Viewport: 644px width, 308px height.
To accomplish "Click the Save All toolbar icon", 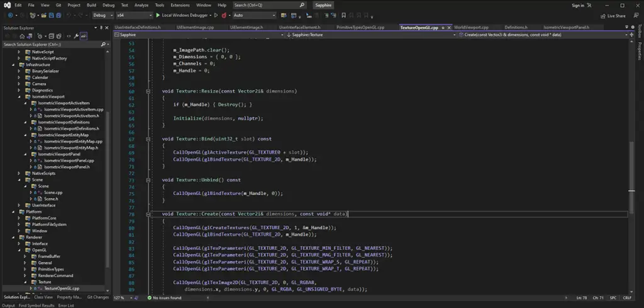I will pyautogui.click(x=58, y=15).
